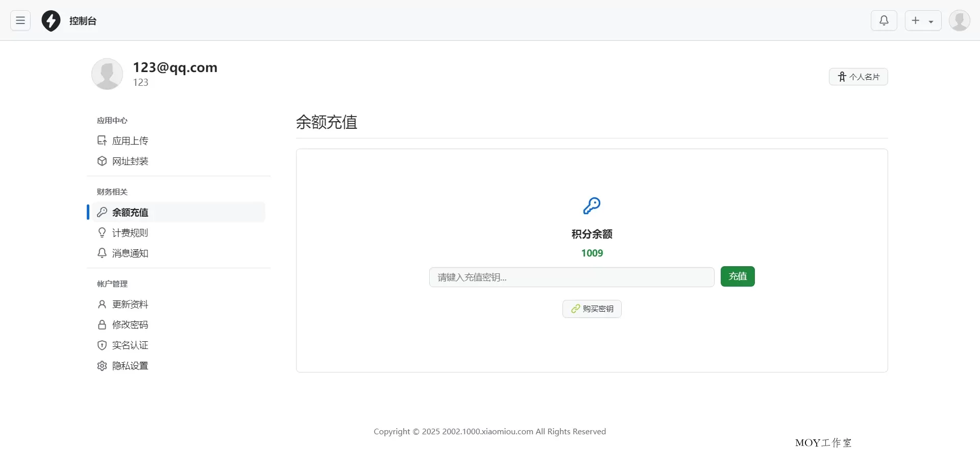Click the 修改密码 lock icon
This screenshot has height=468, width=980.
coord(102,324)
